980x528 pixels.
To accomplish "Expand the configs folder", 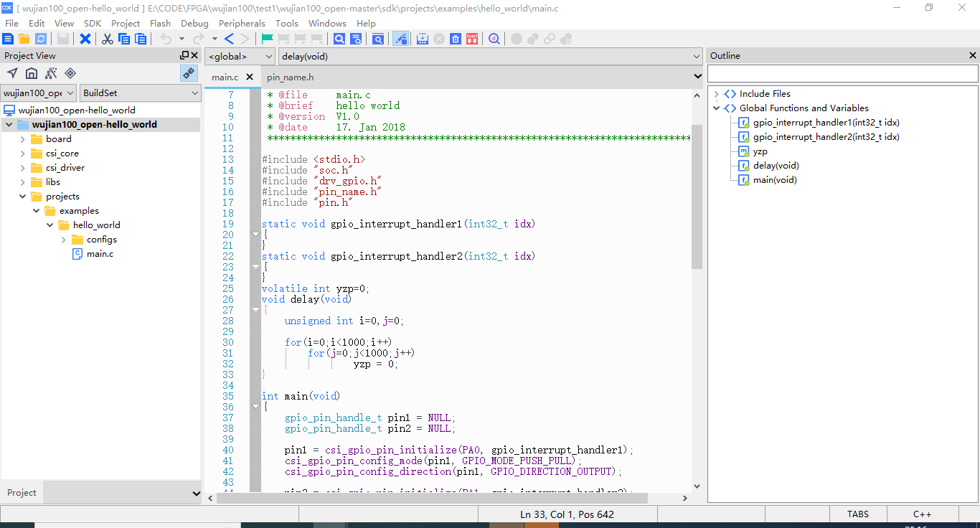I will (x=64, y=240).
